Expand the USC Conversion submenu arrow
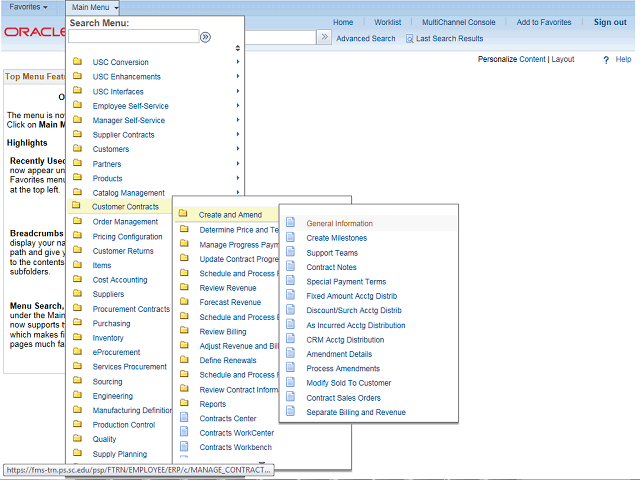 coord(237,62)
